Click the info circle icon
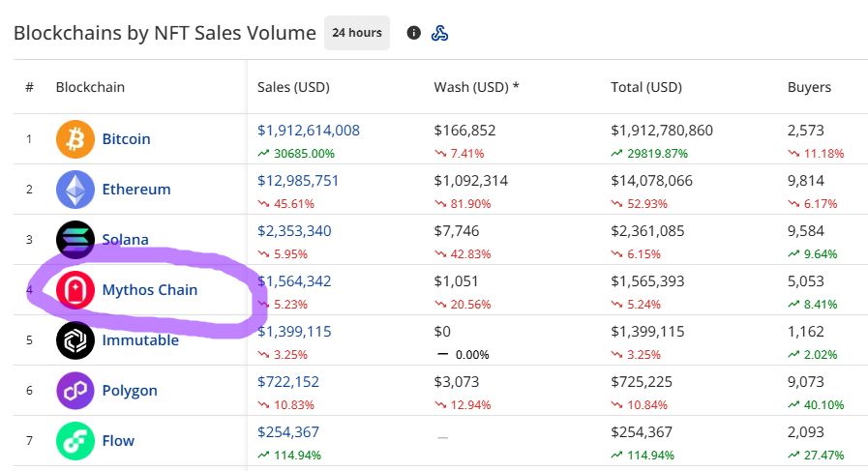868x471 pixels. tap(414, 33)
